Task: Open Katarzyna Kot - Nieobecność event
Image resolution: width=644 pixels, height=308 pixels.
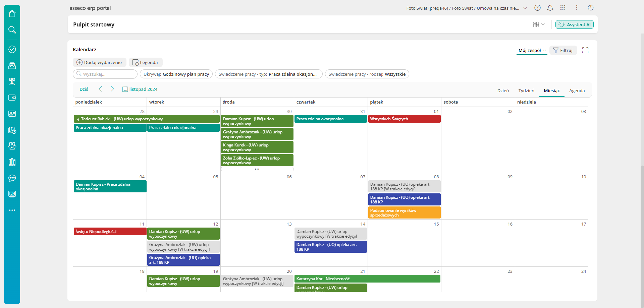Action: [367, 279]
